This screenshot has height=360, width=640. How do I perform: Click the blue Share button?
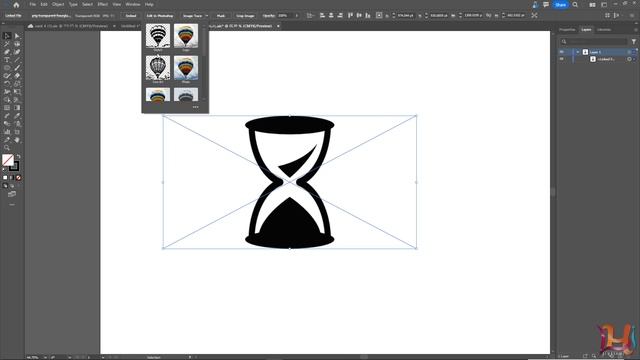pos(560,4)
